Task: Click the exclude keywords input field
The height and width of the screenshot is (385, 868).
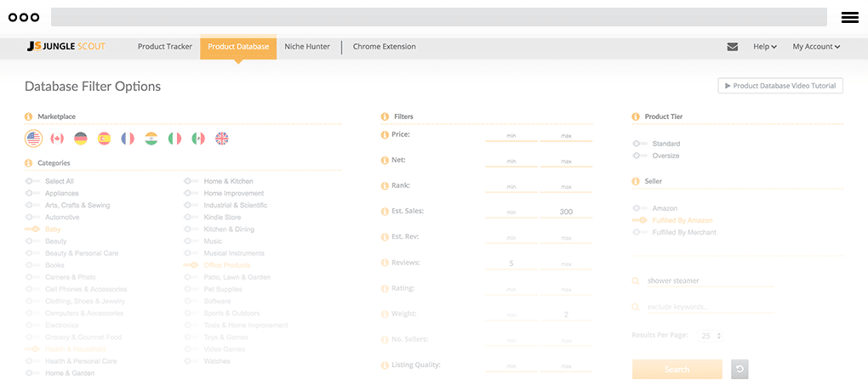Action: pyautogui.click(x=710, y=307)
